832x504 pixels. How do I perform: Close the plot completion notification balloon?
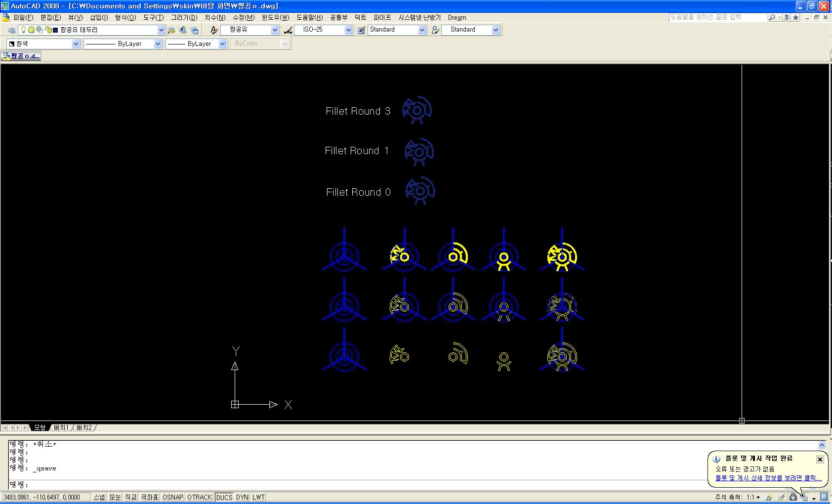point(820,460)
